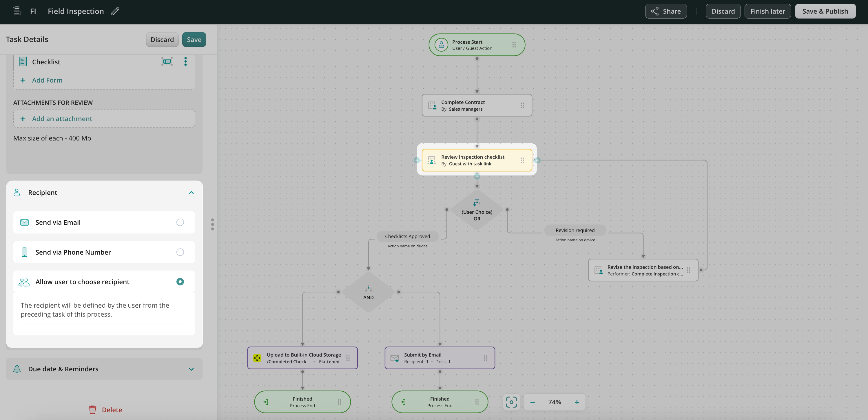Click the Checklists Approved branch label
Image resolution: width=868 pixels, height=420 pixels.
(407, 236)
